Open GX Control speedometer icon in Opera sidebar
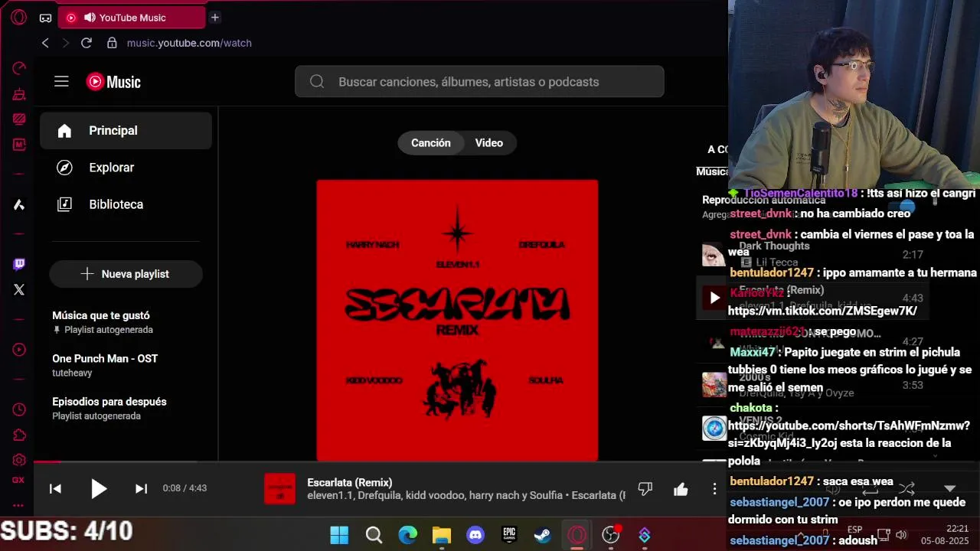980x551 pixels. click(19, 69)
